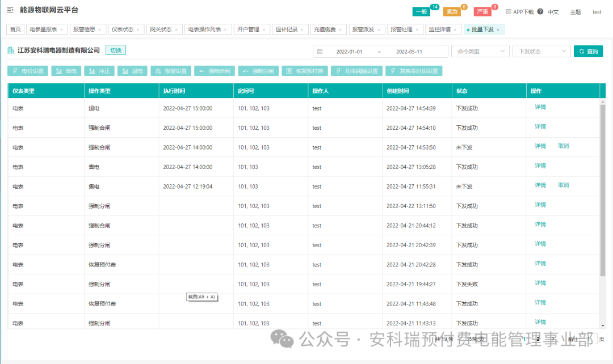The height and width of the screenshot is (364, 613).
Task: Click the 功率阈值设置 button
Action: click(x=356, y=71)
